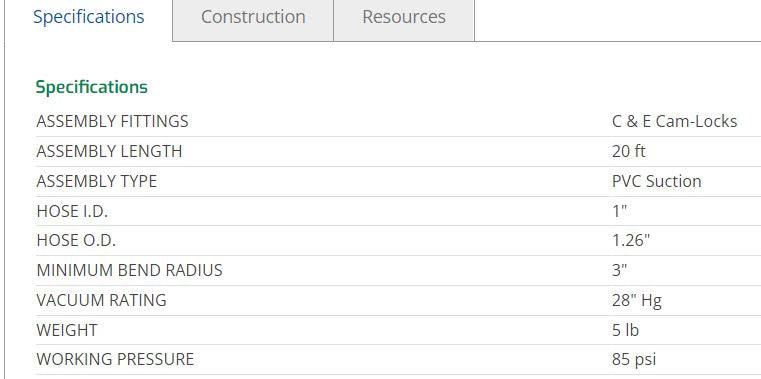
Task: Click the C & E Cam-Locks value
Action: click(675, 121)
